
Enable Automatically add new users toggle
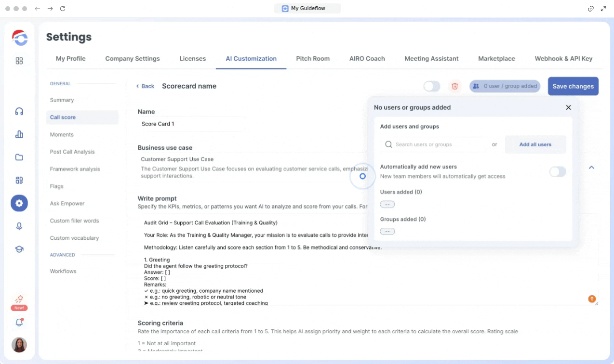click(x=557, y=172)
